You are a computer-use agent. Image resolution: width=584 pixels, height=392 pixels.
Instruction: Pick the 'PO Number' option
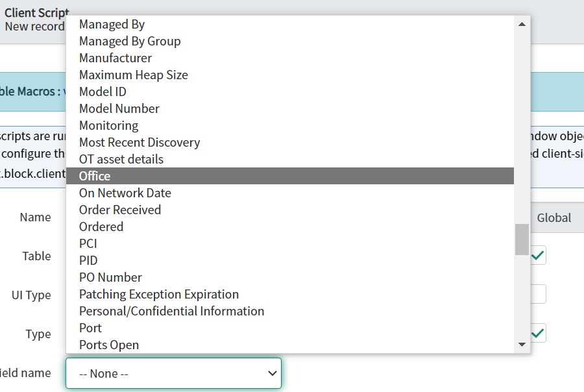(110, 277)
